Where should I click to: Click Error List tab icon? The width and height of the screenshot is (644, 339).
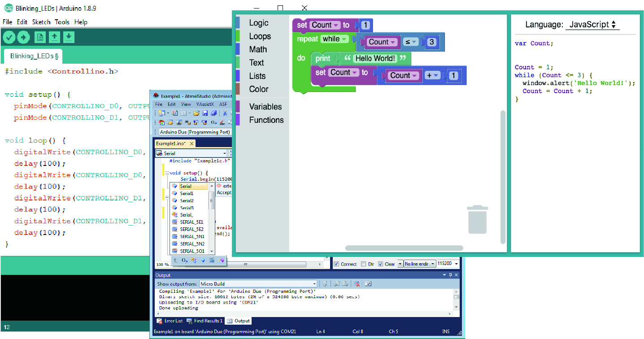coord(159,321)
